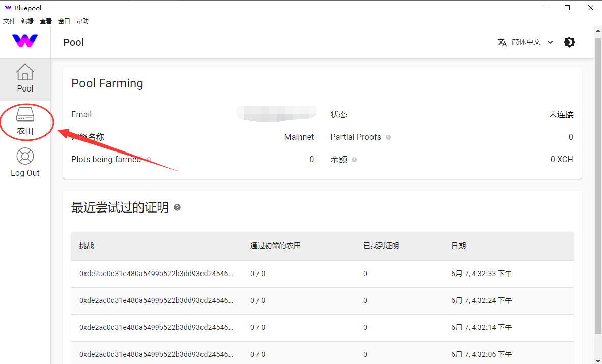602x364 pixels.
Task: Open the 编辑 menu
Action: tap(27, 21)
